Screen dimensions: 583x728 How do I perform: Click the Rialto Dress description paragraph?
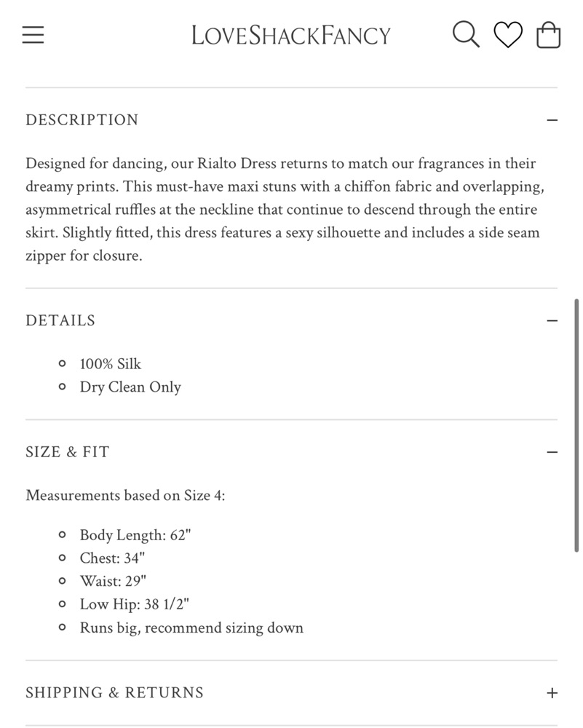click(285, 210)
